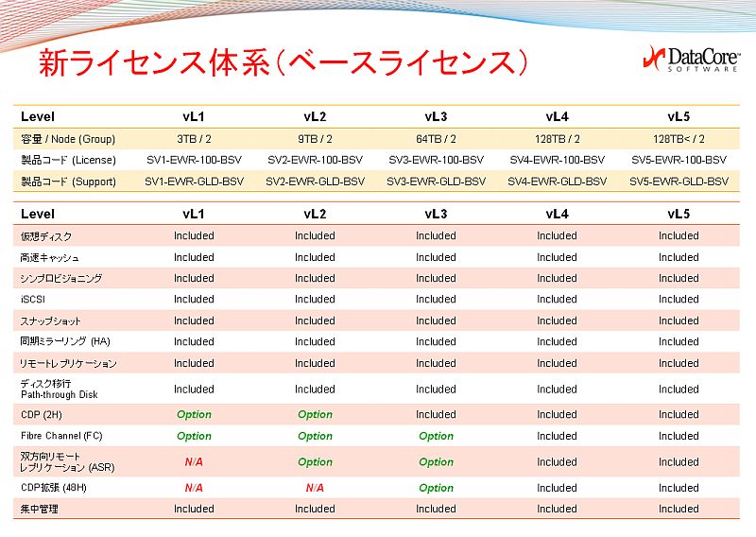Click Included for 集中管理 under vL1
Image resolution: width=756 pixels, height=537 pixels.
click(x=194, y=509)
